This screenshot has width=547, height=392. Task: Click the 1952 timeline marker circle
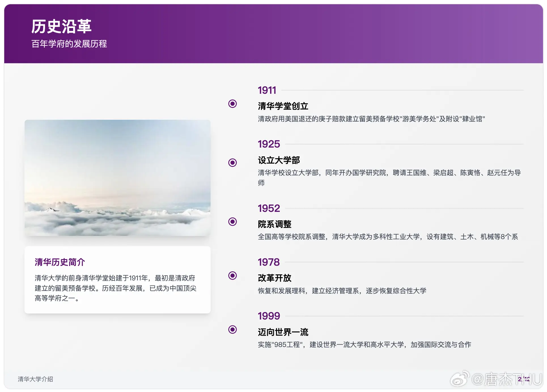pos(232,221)
